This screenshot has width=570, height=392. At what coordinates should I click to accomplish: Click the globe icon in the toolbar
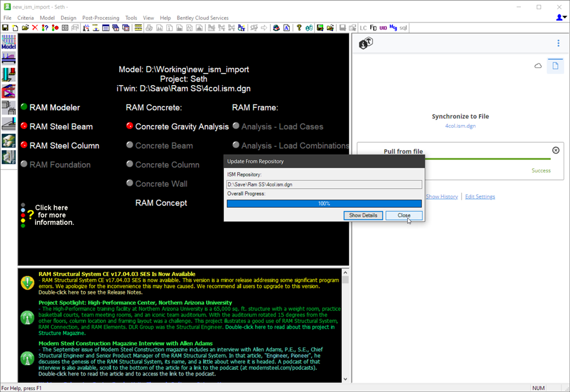[x=276, y=27]
